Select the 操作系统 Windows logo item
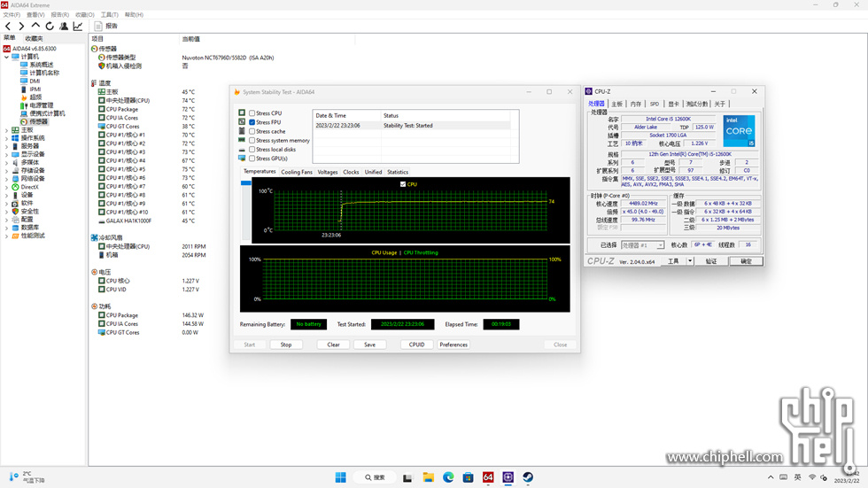Viewport: 868px width, 488px height. (x=16, y=138)
